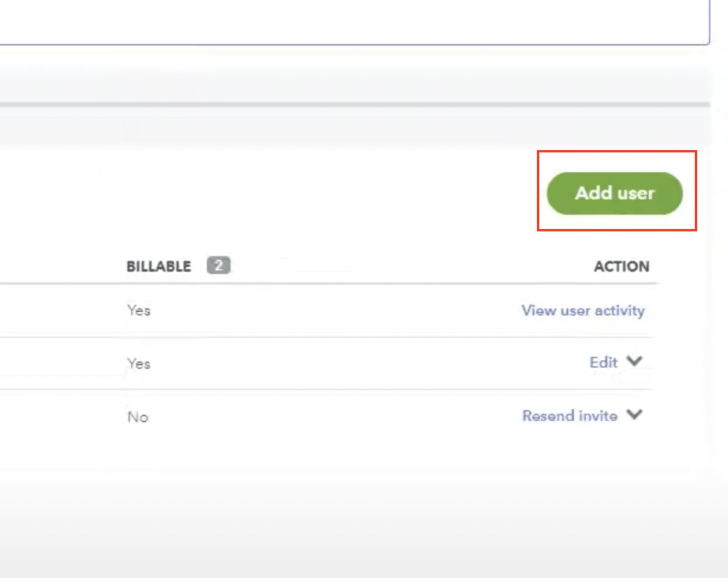Screen dimensions: 728x578
Task: Click the Yes value in the second row
Action: [x=139, y=363]
